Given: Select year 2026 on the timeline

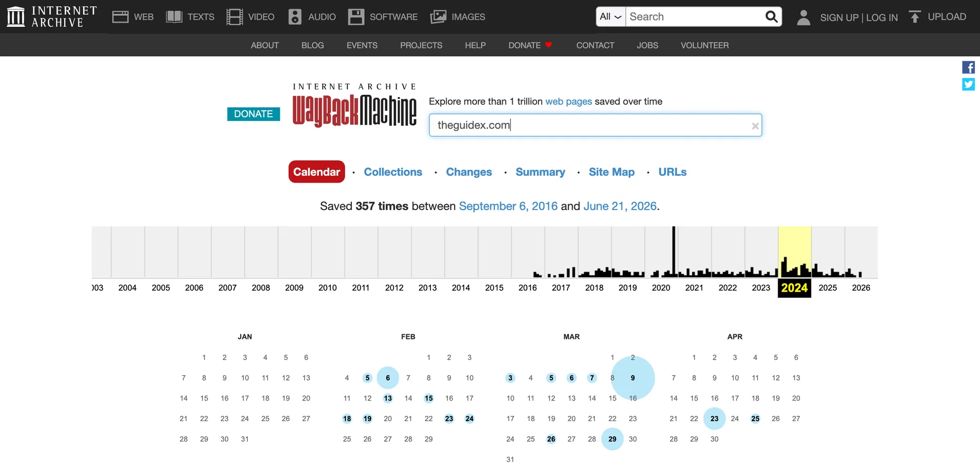Looking at the screenshot, I should pyautogui.click(x=861, y=288).
